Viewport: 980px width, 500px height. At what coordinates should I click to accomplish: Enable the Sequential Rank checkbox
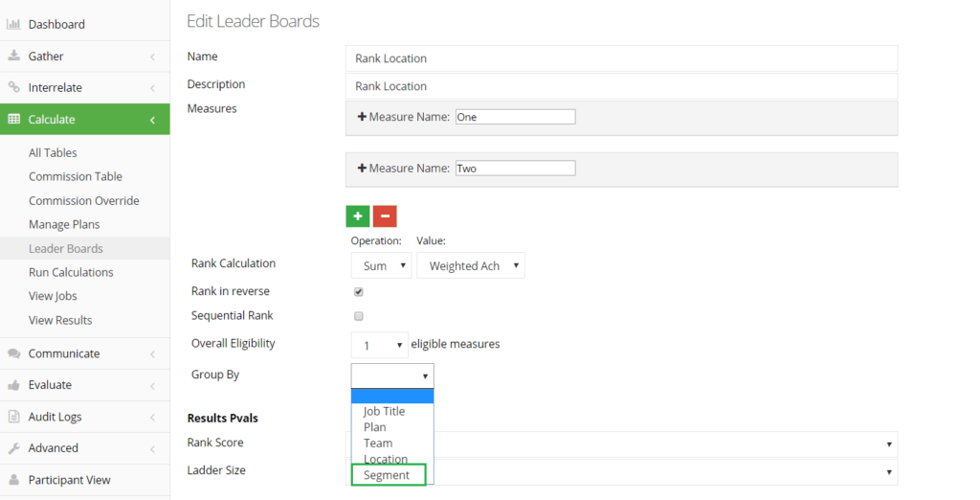coord(359,316)
